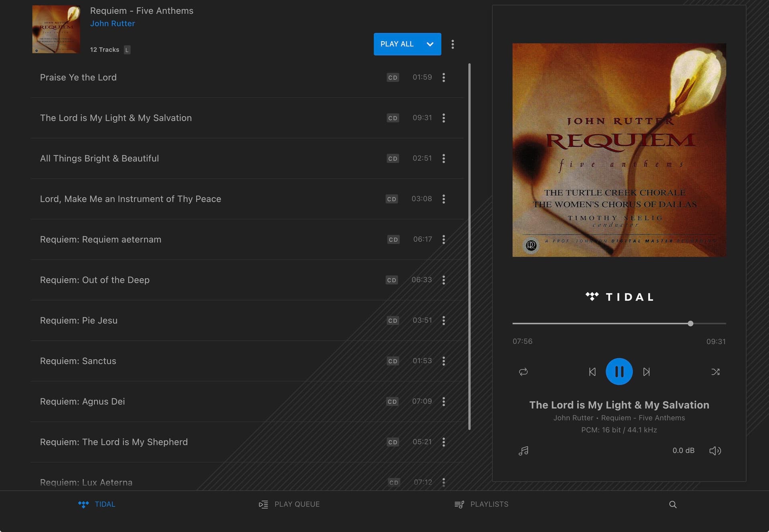
Task: Mute audio with the speaker icon
Action: 715,451
